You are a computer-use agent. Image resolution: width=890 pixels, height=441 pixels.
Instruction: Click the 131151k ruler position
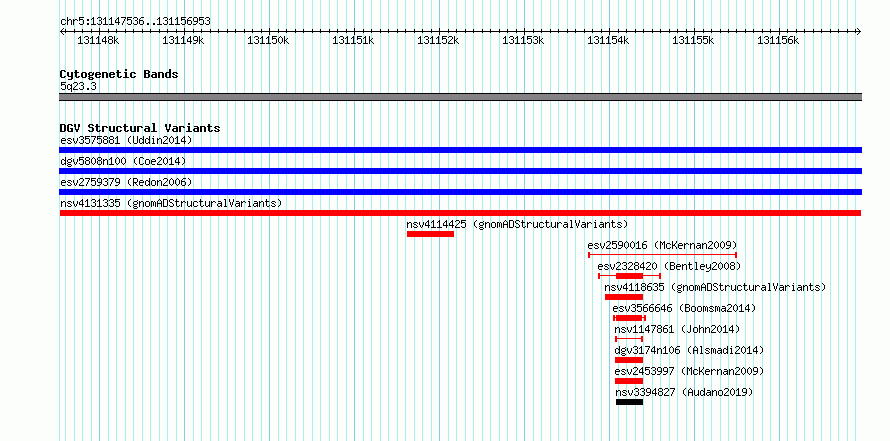pos(354,40)
